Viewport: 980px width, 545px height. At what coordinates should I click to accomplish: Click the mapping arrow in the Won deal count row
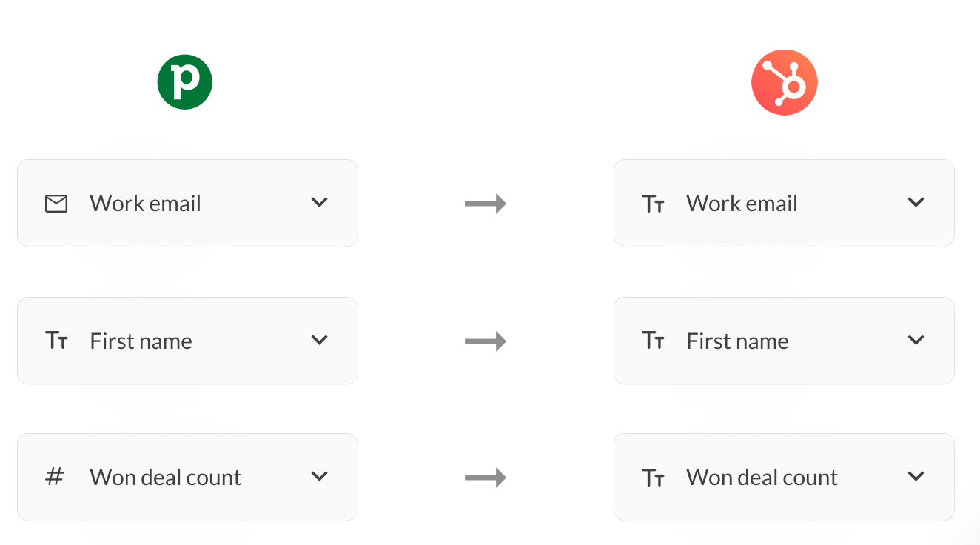pyautogui.click(x=486, y=478)
